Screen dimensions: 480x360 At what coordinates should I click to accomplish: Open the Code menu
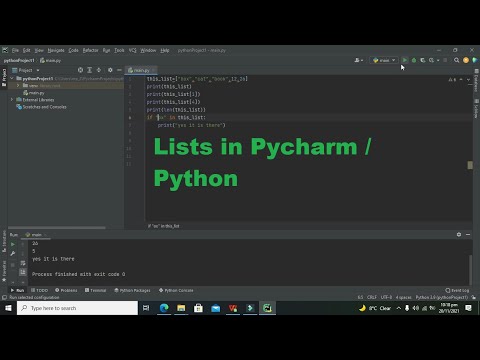[73, 50]
